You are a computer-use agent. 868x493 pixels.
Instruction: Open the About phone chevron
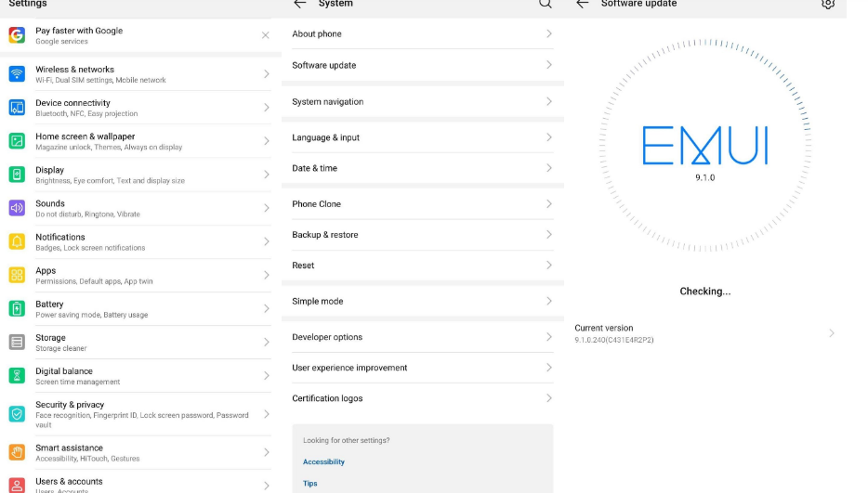(548, 33)
